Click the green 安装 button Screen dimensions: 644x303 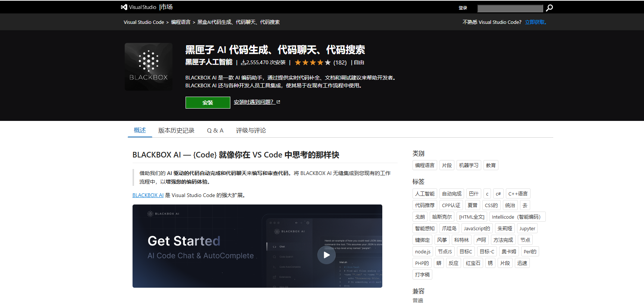[x=208, y=103]
